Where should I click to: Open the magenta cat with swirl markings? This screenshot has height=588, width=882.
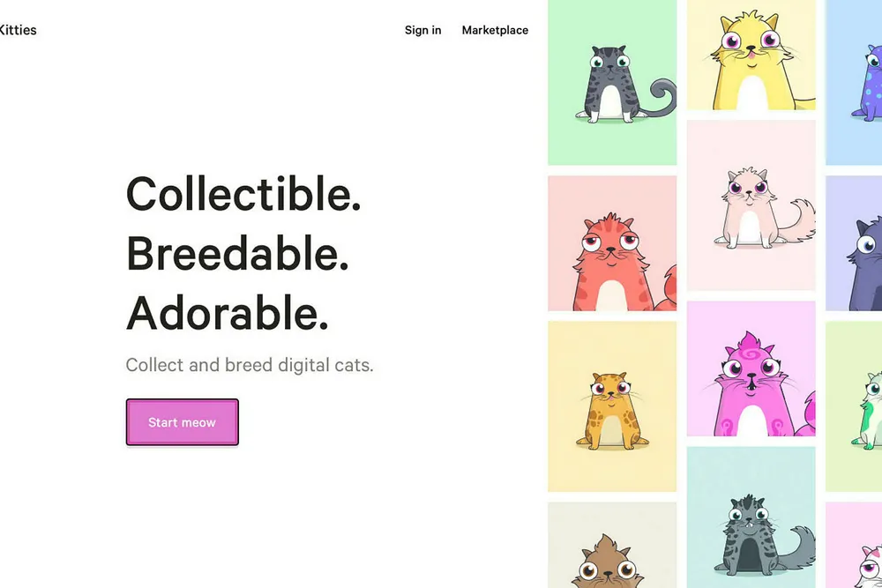[751, 368]
